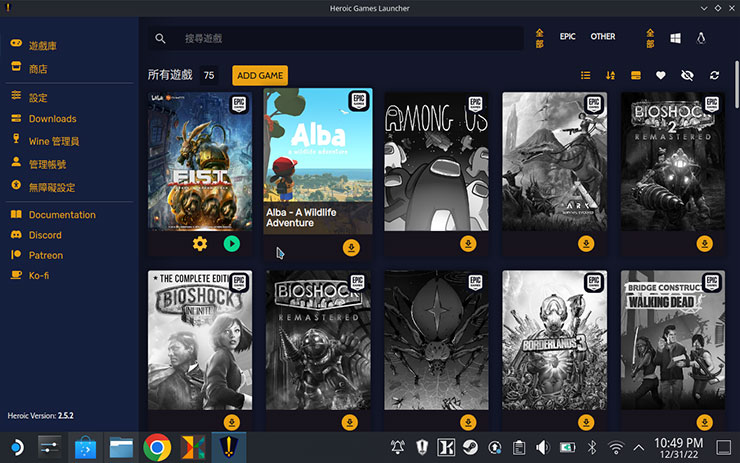This screenshot has height=463, width=740.
Task: Download ARK Survival Evolved
Action: (x=586, y=244)
